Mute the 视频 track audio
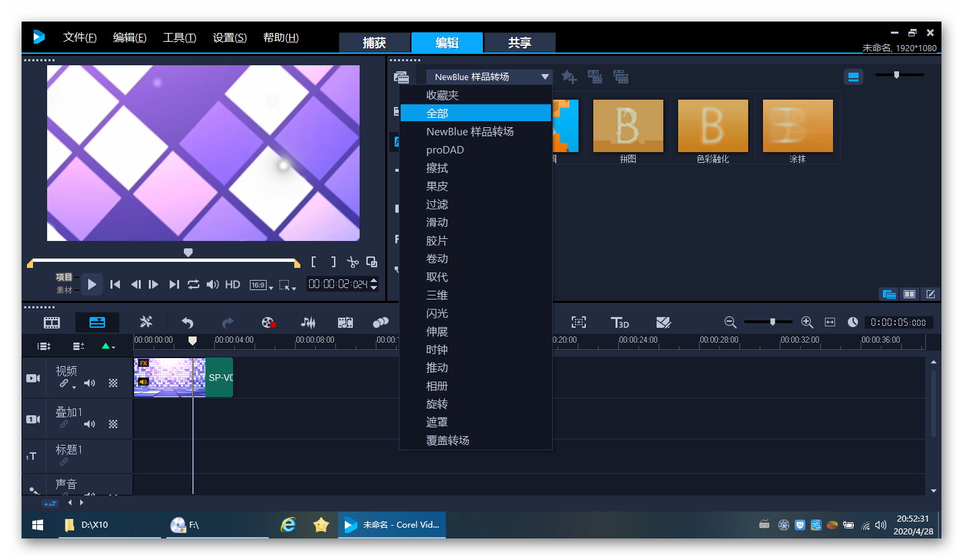The height and width of the screenshot is (560, 963). pyautogui.click(x=89, y=384)
